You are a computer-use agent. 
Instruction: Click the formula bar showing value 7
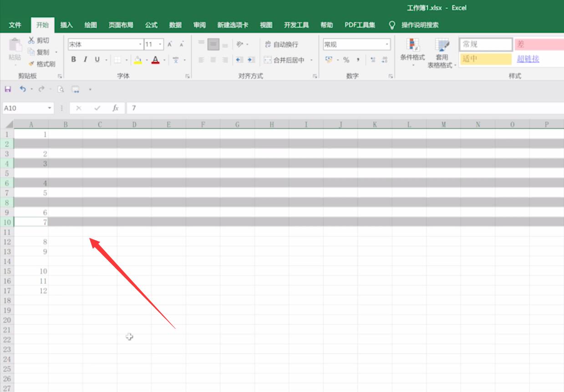click(x=345, y=108)
